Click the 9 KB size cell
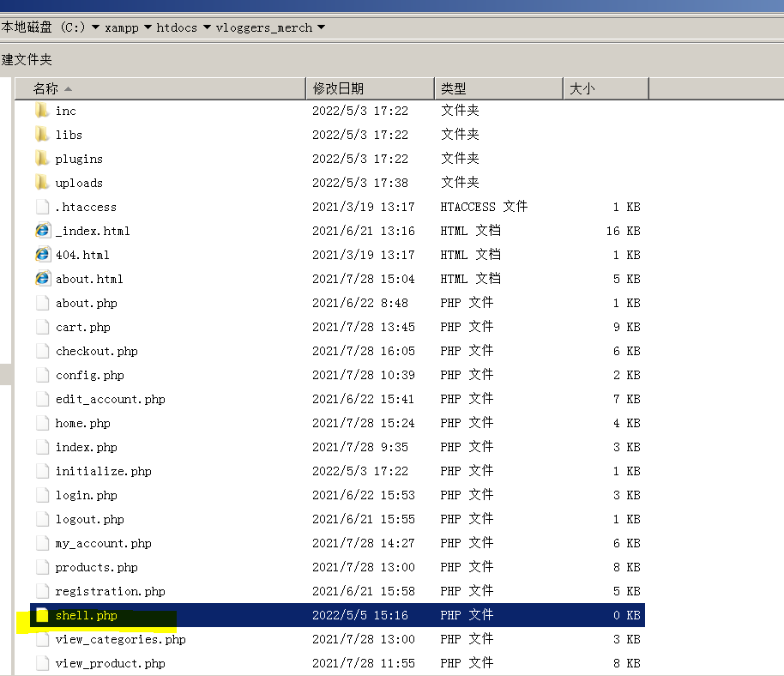784x676 pixels. coord(626,327)
